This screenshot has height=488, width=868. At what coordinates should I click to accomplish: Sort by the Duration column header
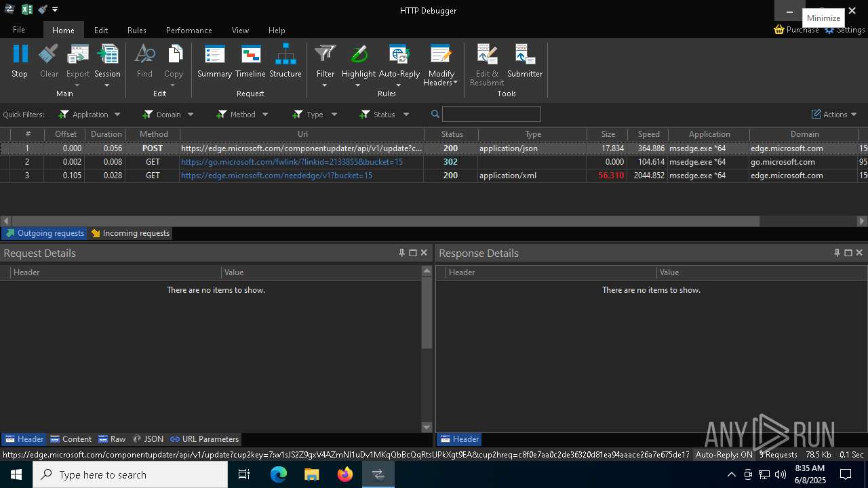(106, 134)
